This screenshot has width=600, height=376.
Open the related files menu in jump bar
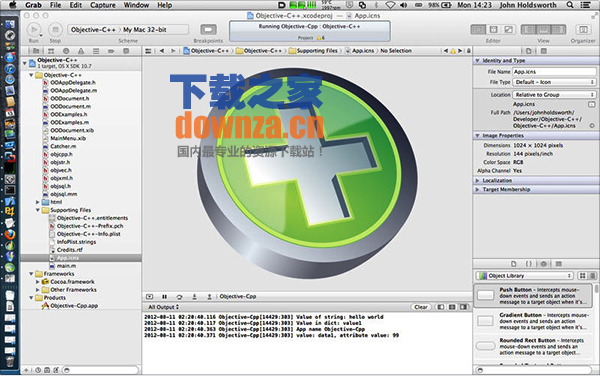(148, 51)
